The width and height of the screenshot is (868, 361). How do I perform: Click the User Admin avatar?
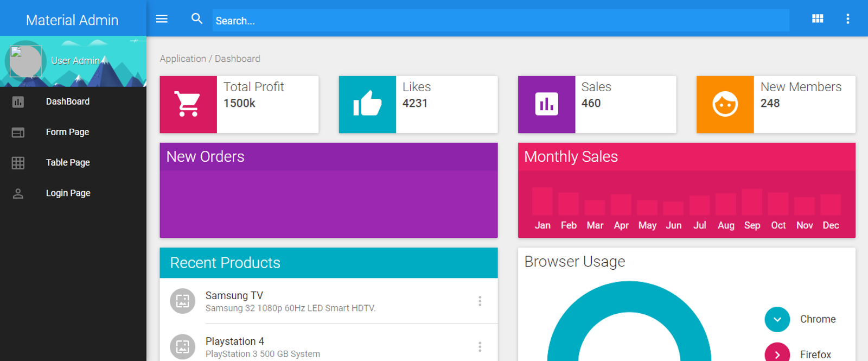[x=25, y=61]
